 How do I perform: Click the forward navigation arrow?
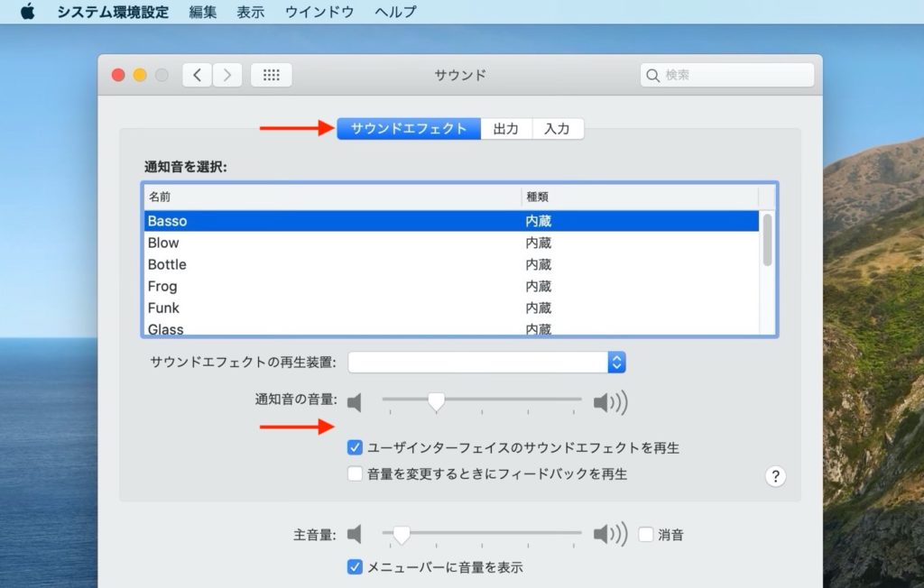tap(226, 75)
